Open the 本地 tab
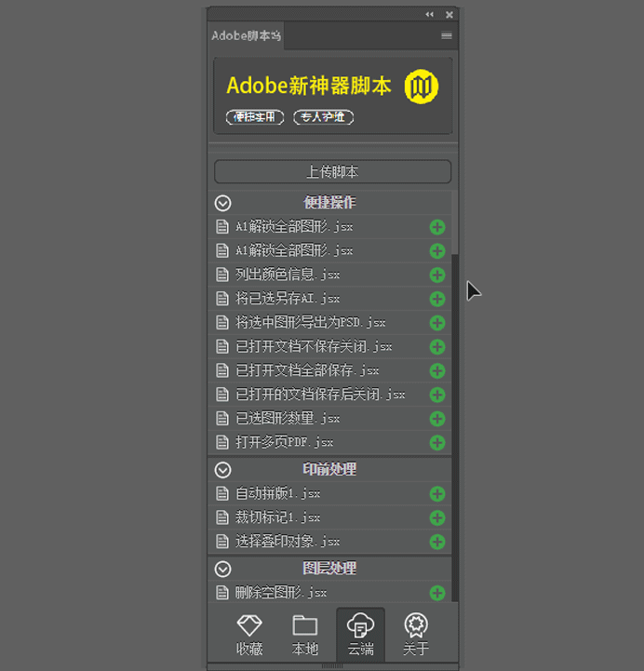The width and height of the screenshot is (644, 671). 305,635
